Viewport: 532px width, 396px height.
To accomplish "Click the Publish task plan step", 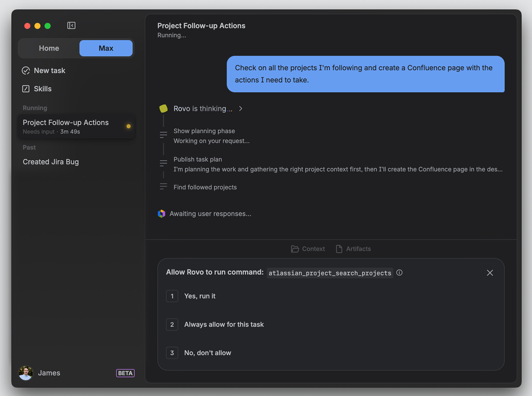I will pos(198,159).
